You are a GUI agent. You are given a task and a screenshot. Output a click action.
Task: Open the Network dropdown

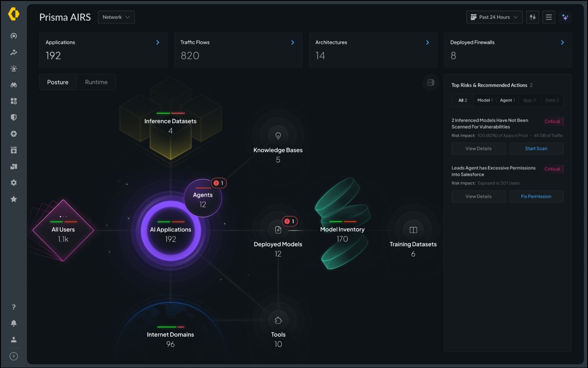[116, 17]
